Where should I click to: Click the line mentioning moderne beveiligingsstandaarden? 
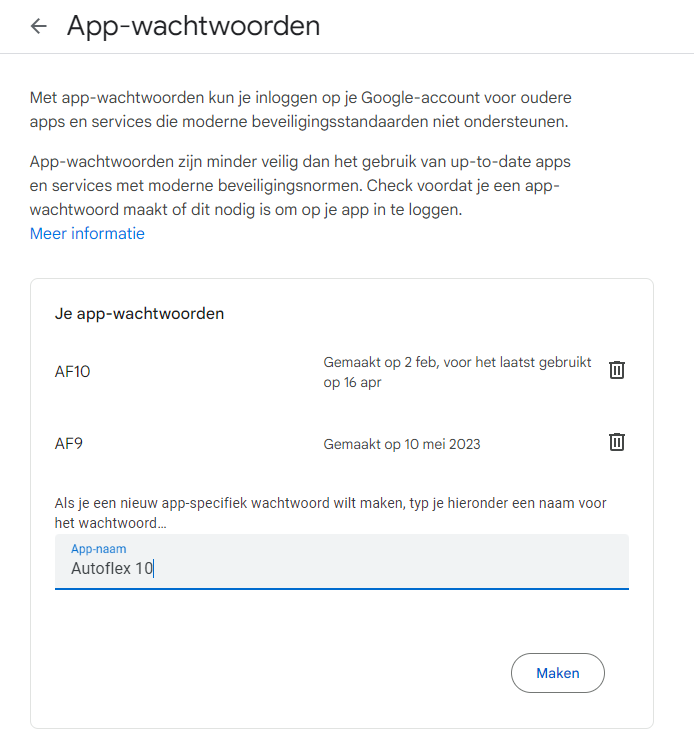pos(299,122)
